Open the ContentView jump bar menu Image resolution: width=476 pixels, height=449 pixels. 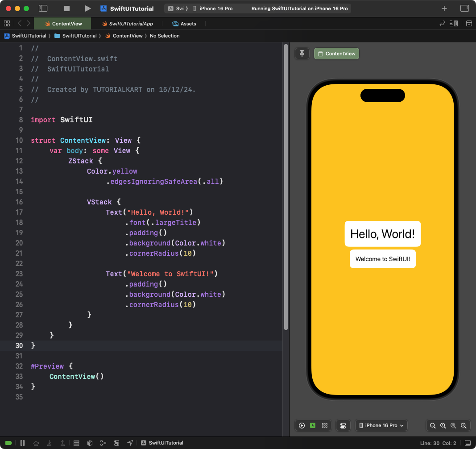tap(124, 36)
